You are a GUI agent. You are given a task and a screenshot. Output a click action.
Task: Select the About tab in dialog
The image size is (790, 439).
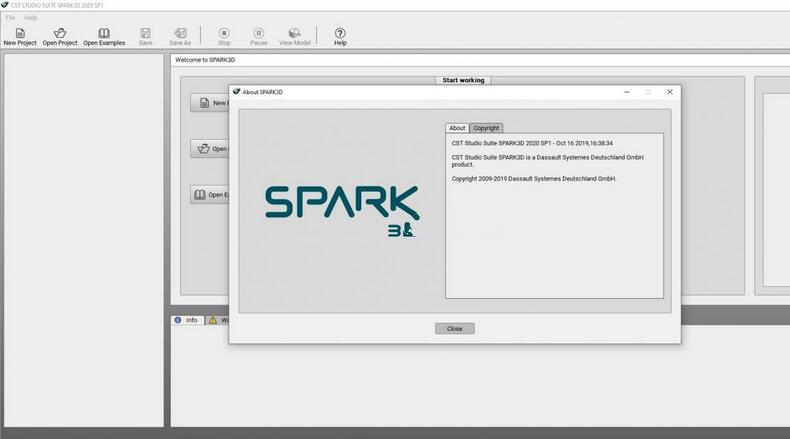[x=457, y=128]
